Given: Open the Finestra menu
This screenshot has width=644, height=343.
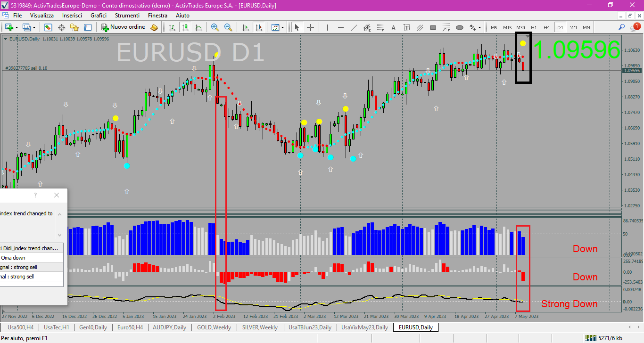Looking at the screenshot, I should coord(157,16).
